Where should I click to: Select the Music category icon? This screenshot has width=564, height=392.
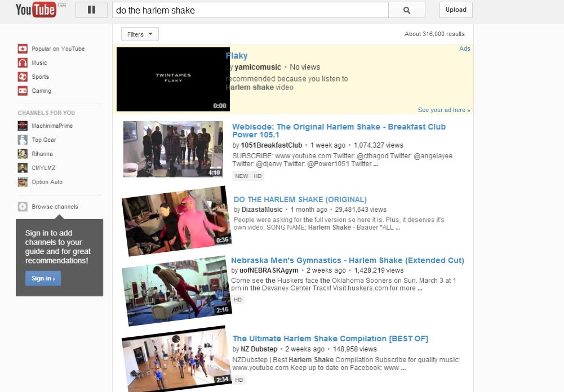point(23,63)
